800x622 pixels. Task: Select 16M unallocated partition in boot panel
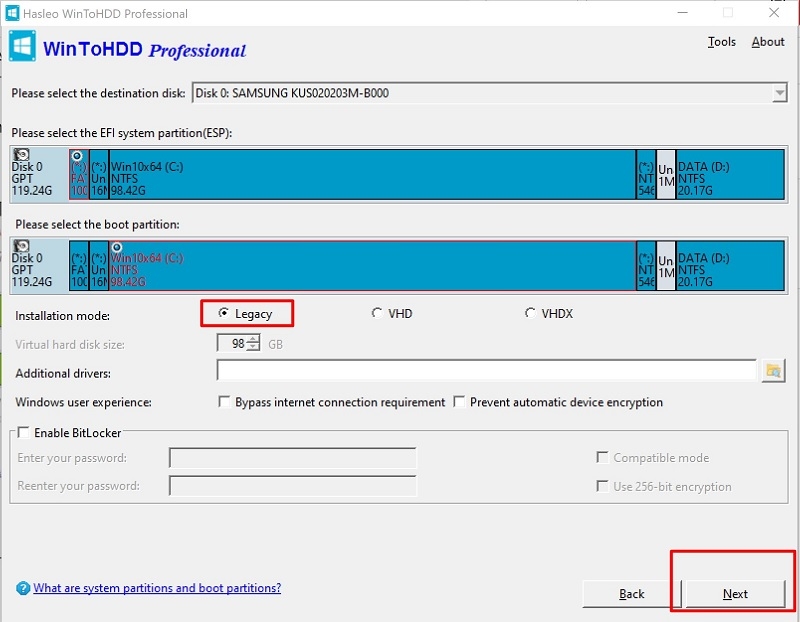coord(99,266)
